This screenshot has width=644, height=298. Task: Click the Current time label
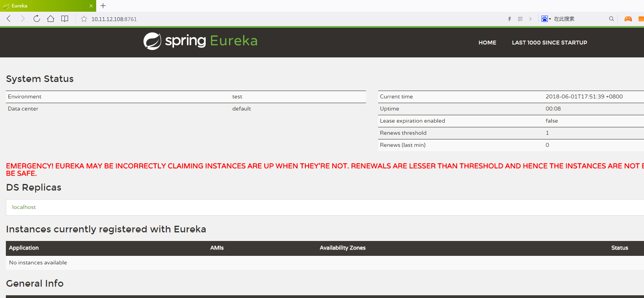396,96
